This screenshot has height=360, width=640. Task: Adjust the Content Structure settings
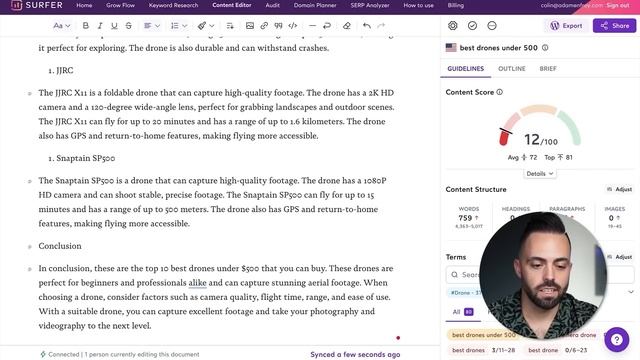(620, 189)
